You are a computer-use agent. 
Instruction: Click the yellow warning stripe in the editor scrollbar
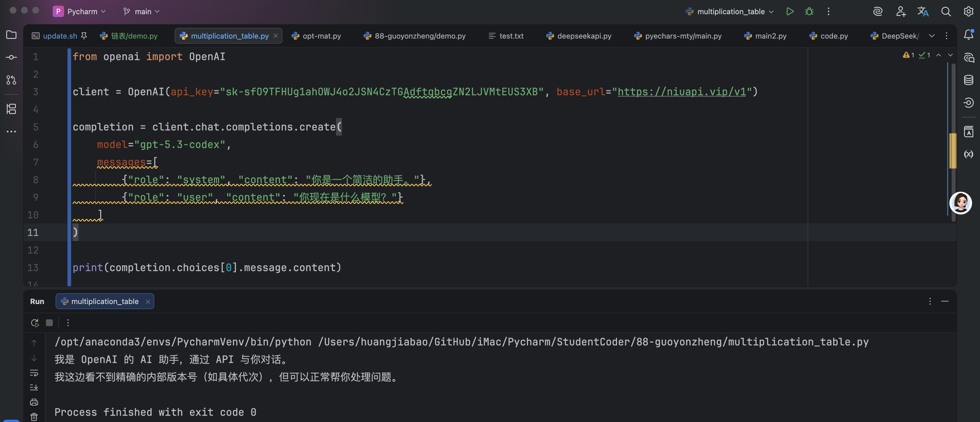(952, 151)
